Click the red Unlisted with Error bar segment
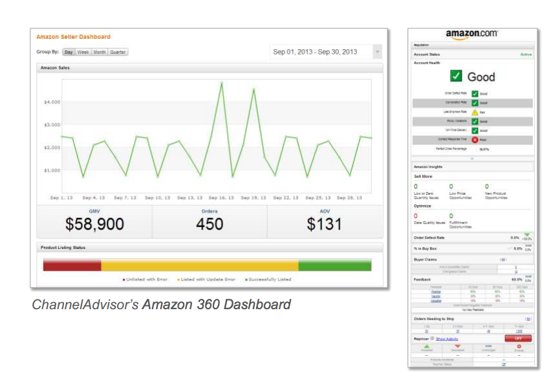 point(72,265)
